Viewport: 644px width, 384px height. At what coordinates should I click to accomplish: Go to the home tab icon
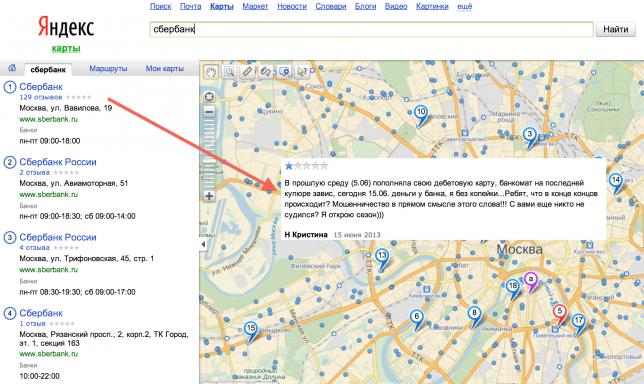pos(12,68)
